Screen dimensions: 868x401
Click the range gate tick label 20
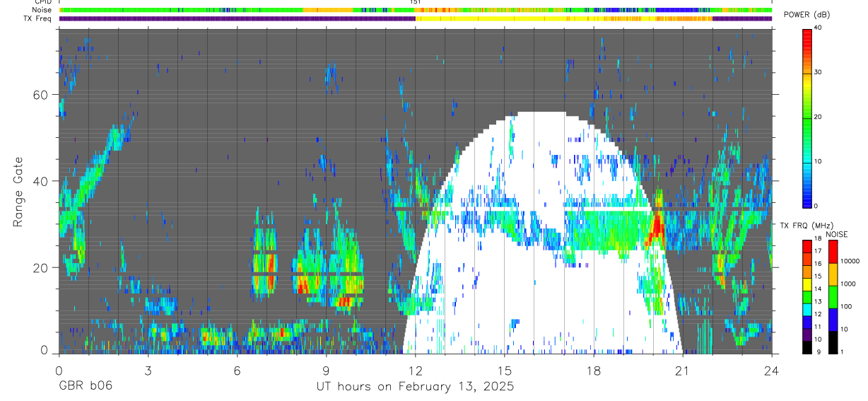[40, 267]
